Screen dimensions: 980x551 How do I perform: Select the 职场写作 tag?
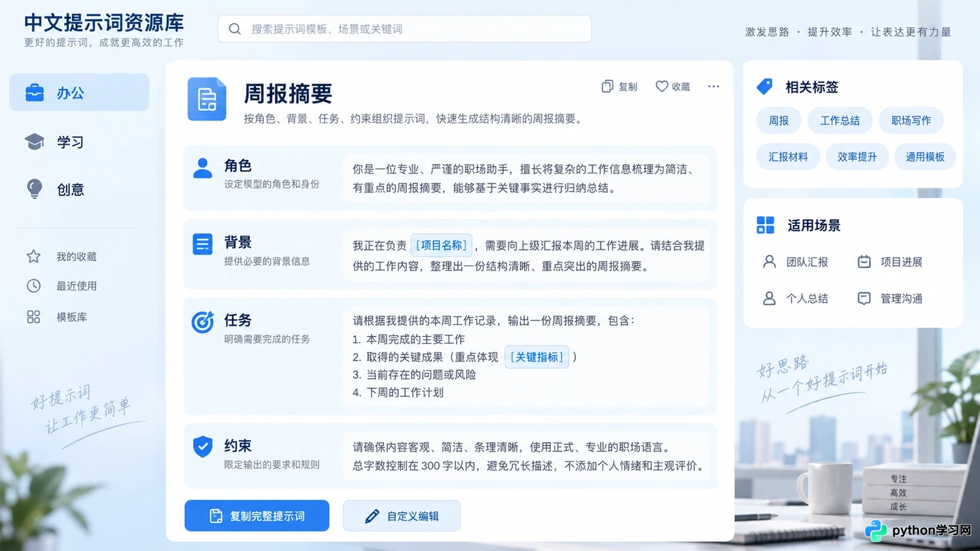911,120
